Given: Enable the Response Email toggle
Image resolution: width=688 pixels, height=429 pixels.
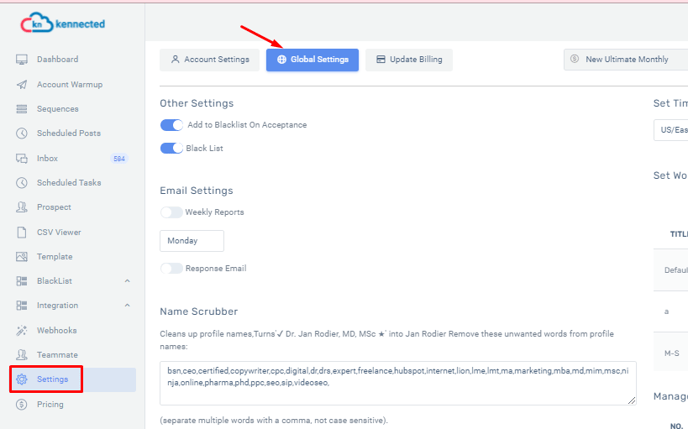Looking at the screenshot, I should coord(172,268).
